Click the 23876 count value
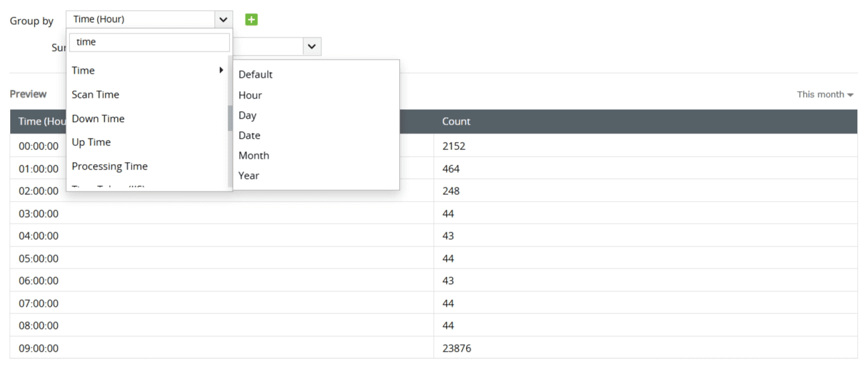Screen dimensions: 868x367 456,348
